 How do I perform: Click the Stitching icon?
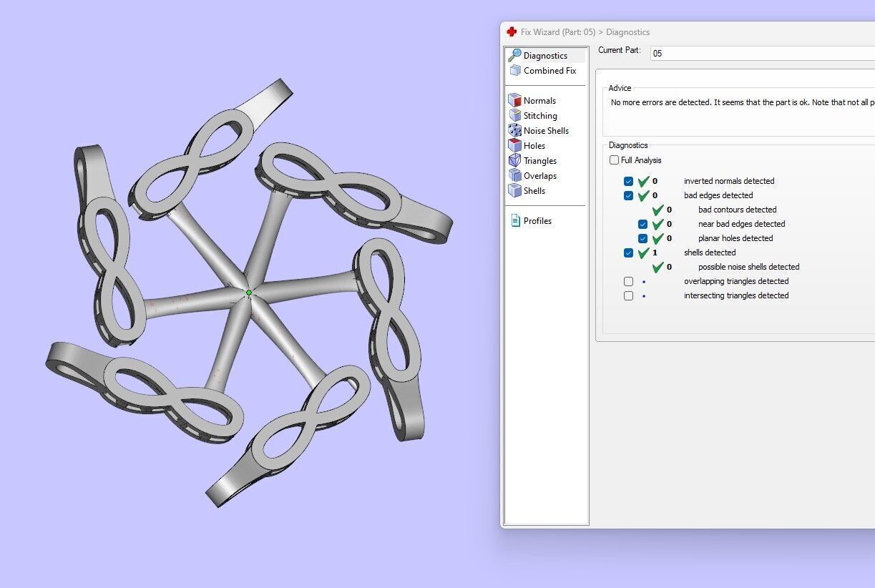click(x=514, y=115)
